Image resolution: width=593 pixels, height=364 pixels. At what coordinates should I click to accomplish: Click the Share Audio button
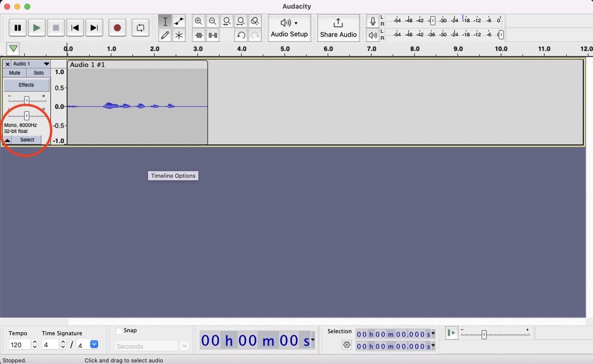[338, 28]
